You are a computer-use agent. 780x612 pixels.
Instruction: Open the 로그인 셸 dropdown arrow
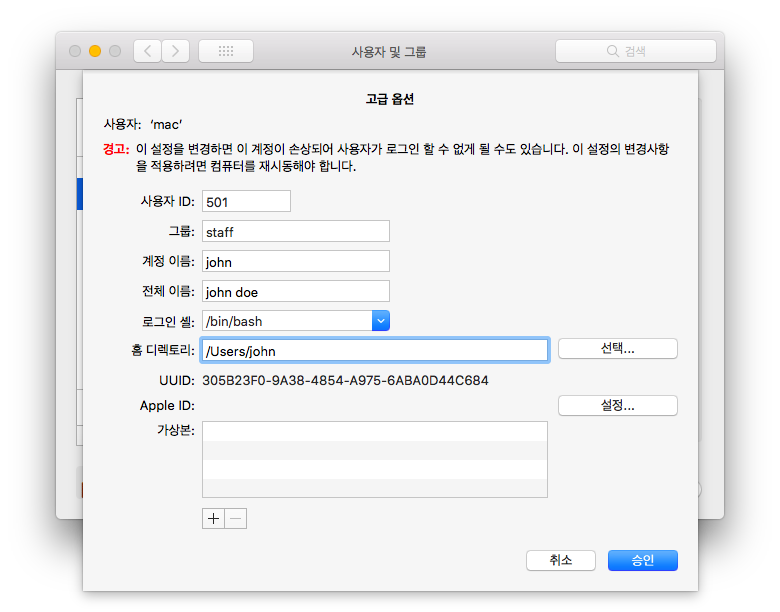tap(381, 321)
